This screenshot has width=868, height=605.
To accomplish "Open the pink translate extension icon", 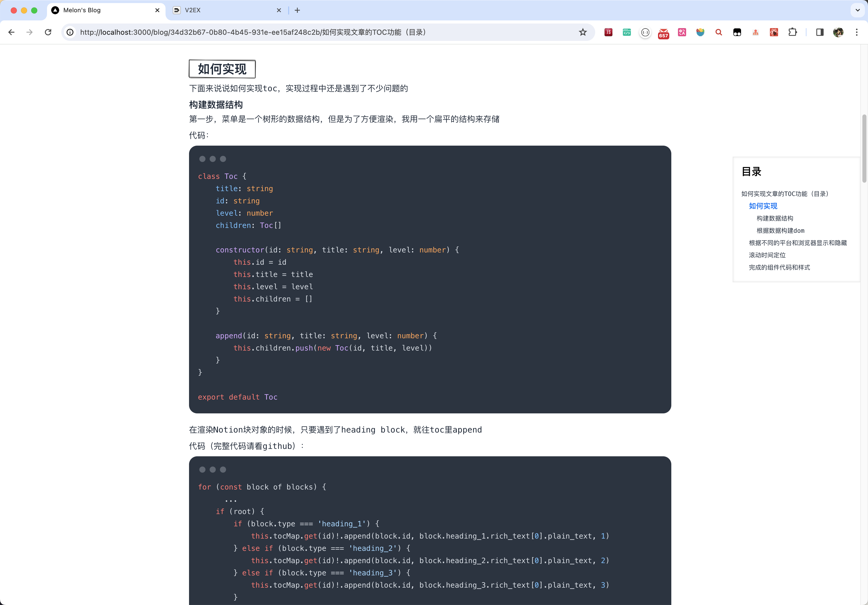I will [682, 32].
